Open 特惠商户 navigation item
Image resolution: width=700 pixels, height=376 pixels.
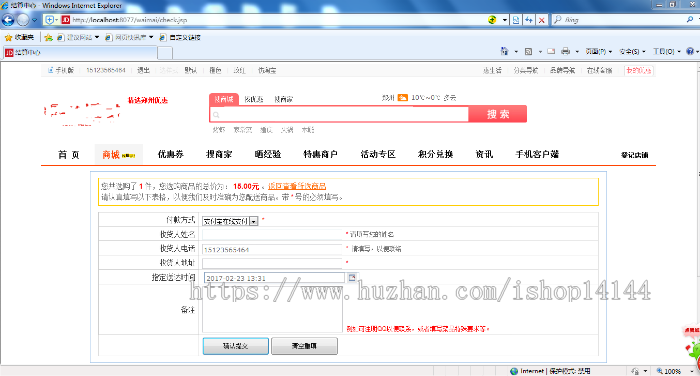(x=320, y=154)
